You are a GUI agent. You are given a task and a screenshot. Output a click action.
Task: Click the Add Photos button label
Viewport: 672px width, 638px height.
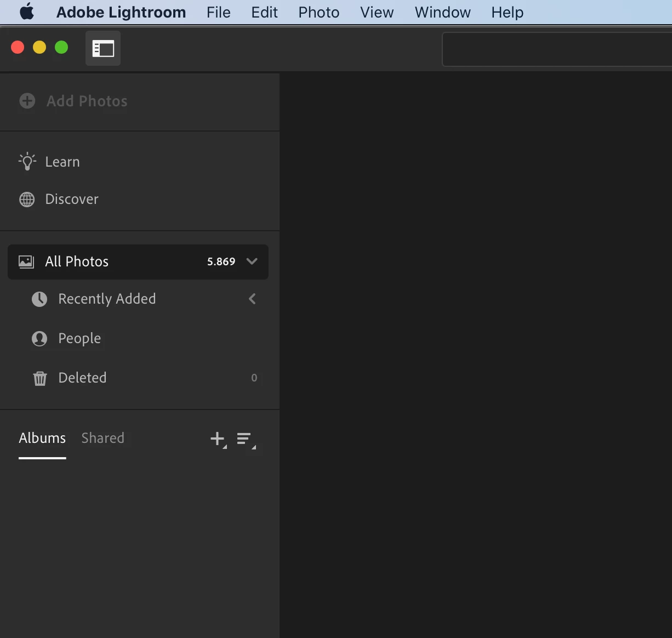[87, 101]
